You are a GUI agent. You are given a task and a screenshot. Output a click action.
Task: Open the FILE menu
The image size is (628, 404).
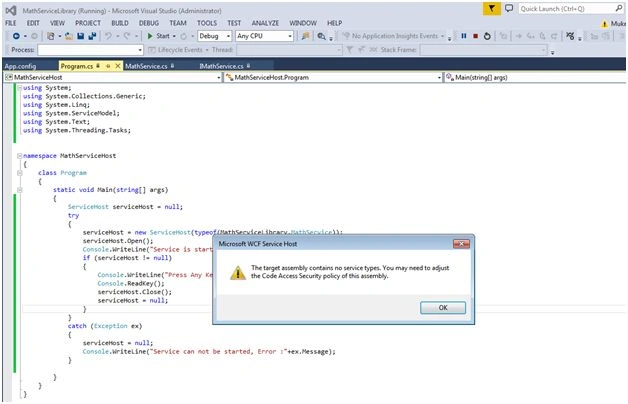point(11,23)
